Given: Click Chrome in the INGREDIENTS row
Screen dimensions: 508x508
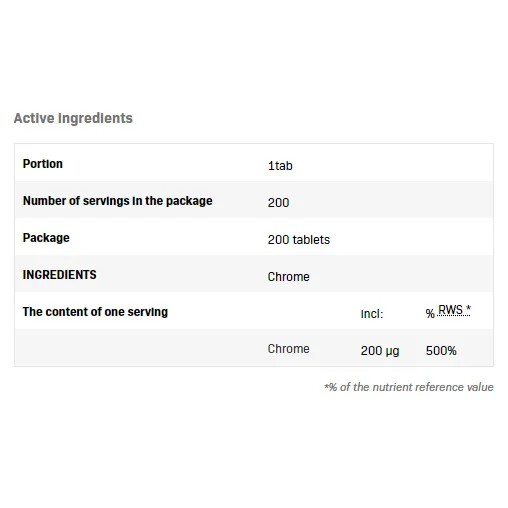Looking at the screenshot, I should pos(288,277).
